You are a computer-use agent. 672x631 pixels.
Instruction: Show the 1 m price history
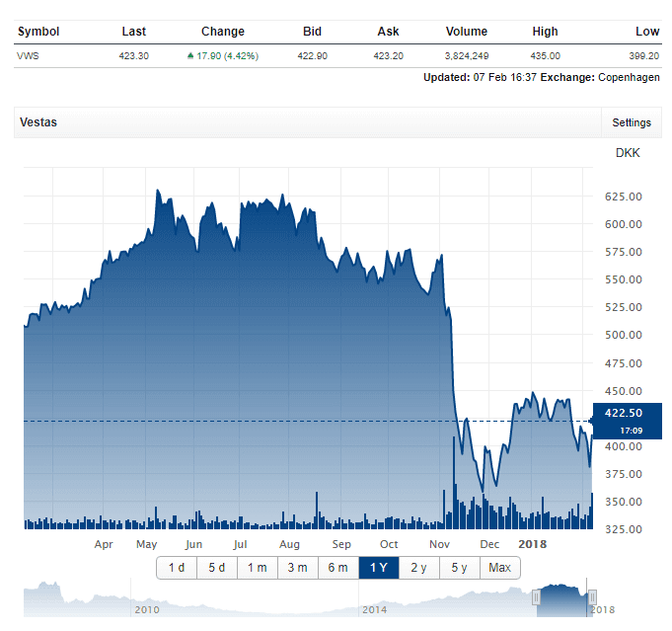pyautogui.click(x=257, y=568)
